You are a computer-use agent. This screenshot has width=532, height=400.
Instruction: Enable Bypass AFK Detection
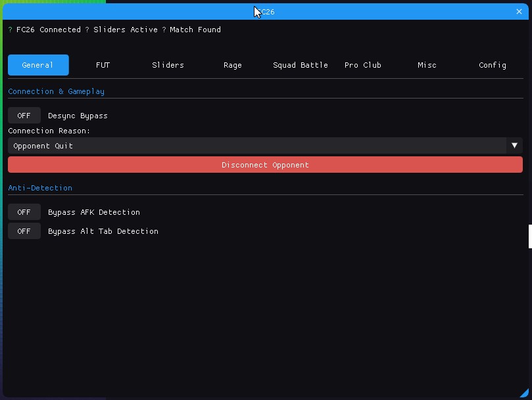click(24, 212)
